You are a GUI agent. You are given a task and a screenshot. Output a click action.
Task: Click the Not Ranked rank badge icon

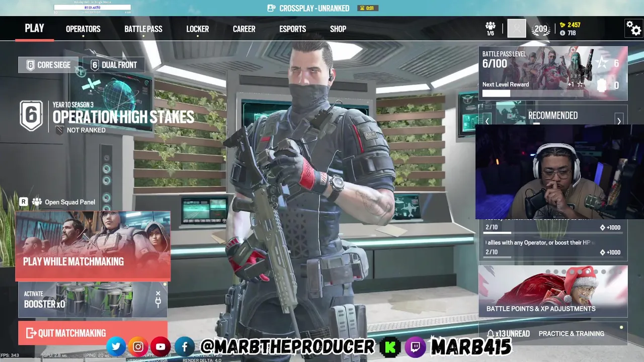click(59, 130)
